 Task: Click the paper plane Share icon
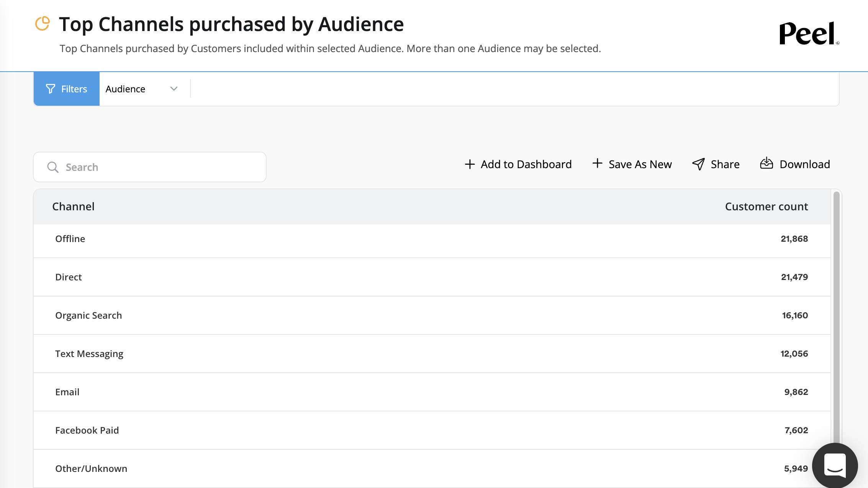point(698,164)
